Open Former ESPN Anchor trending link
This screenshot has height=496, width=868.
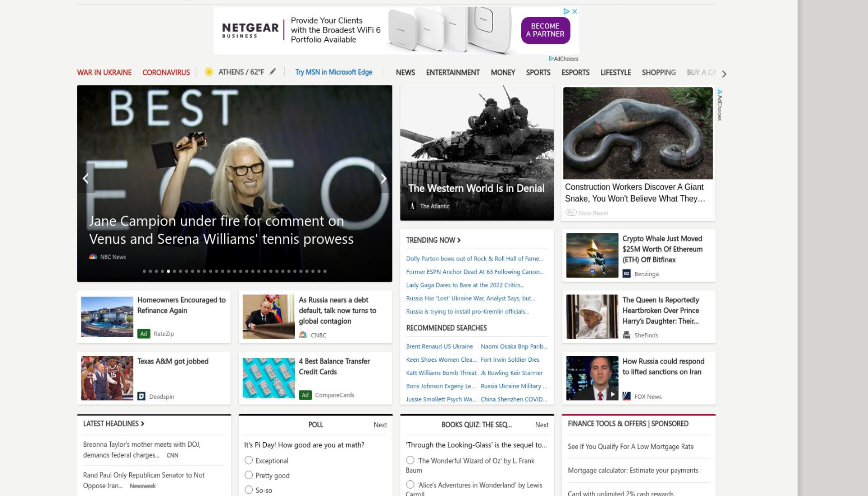pos(475,272)
